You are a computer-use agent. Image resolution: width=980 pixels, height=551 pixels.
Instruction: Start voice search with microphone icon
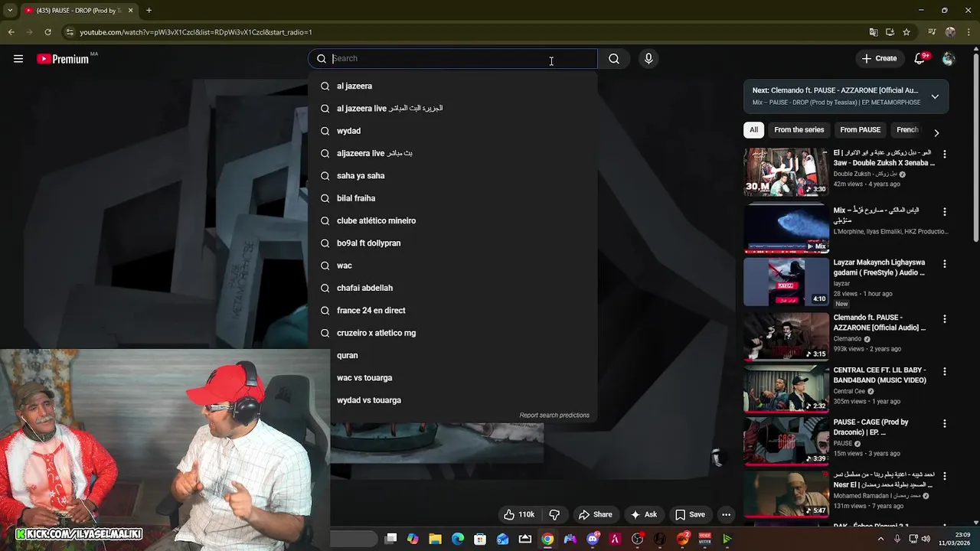point(648,59)
